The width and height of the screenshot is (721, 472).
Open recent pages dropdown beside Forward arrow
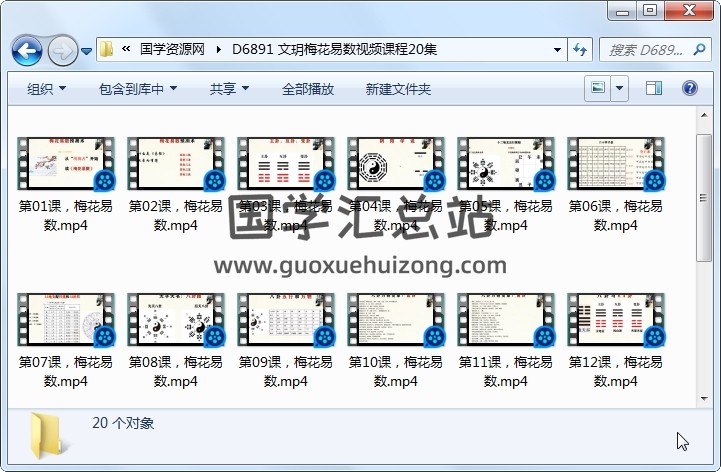(x=86, y=51)
